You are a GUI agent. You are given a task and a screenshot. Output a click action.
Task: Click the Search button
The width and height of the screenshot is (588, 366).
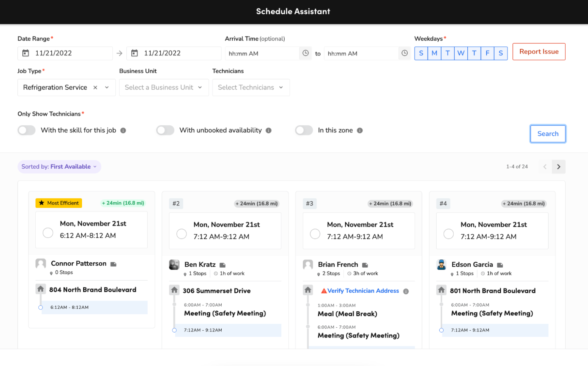[x=548, y=134]
